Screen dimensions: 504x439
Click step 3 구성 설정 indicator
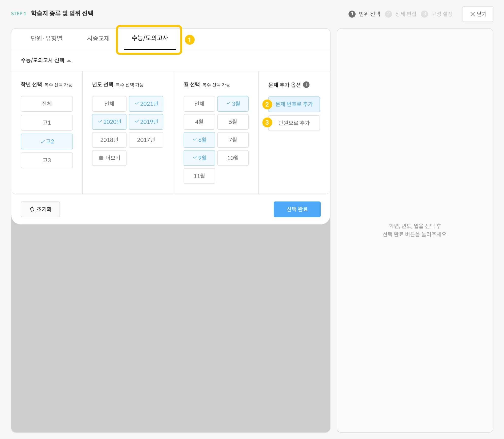(x=437, y=14)
